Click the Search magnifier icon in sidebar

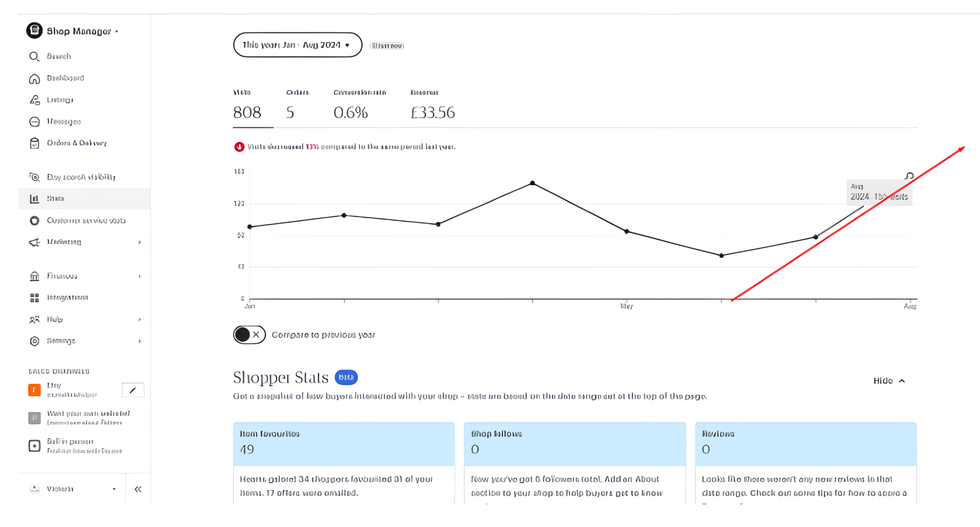[x=35, y=57]
